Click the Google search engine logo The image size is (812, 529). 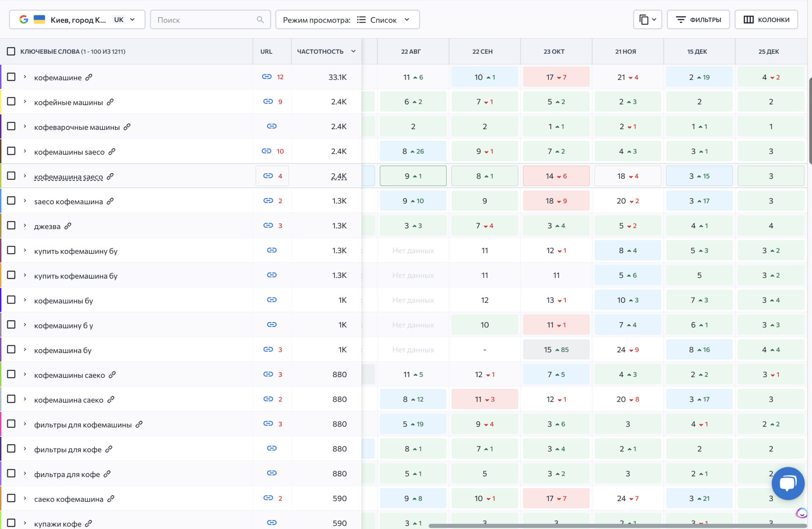[24, 19]
